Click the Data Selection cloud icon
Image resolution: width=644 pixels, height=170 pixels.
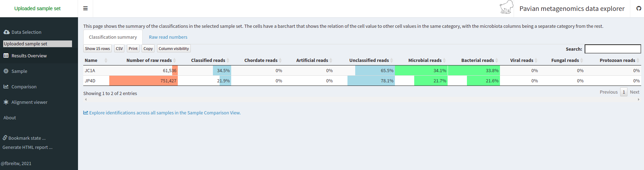pos(6,32)
